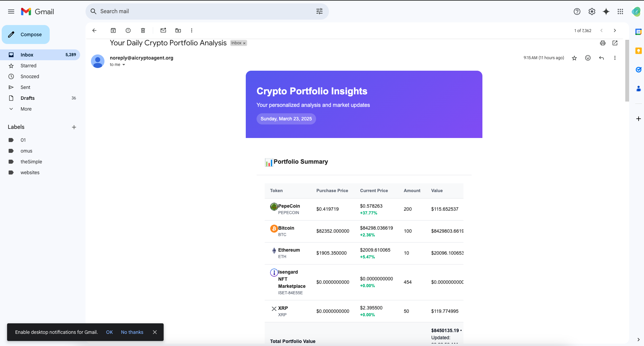This screenshot has width=644, height=346.
Task: Click No thanks on notification prompt
Action: pos(132,332)
